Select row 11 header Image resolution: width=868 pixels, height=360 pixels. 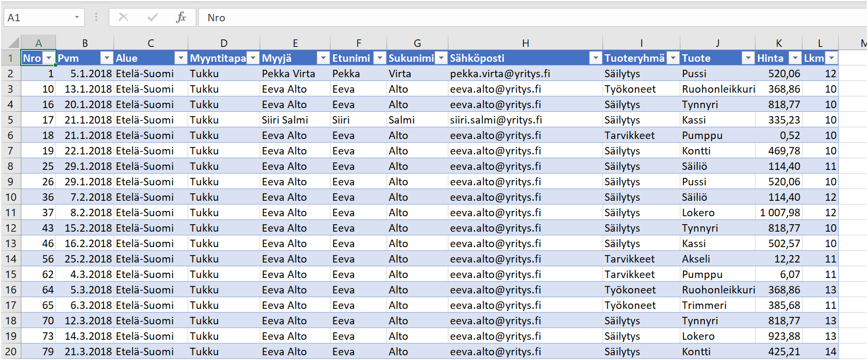(11, 212)
